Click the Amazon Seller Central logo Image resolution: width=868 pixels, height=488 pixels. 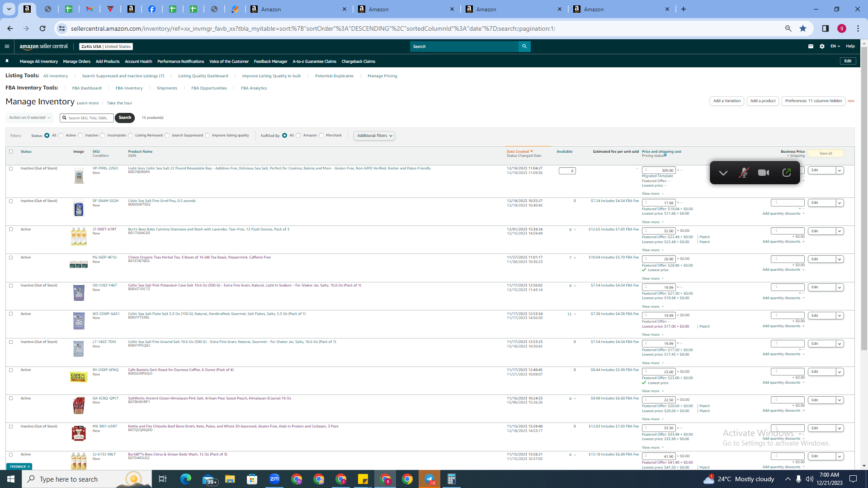[x=44, y=47]
